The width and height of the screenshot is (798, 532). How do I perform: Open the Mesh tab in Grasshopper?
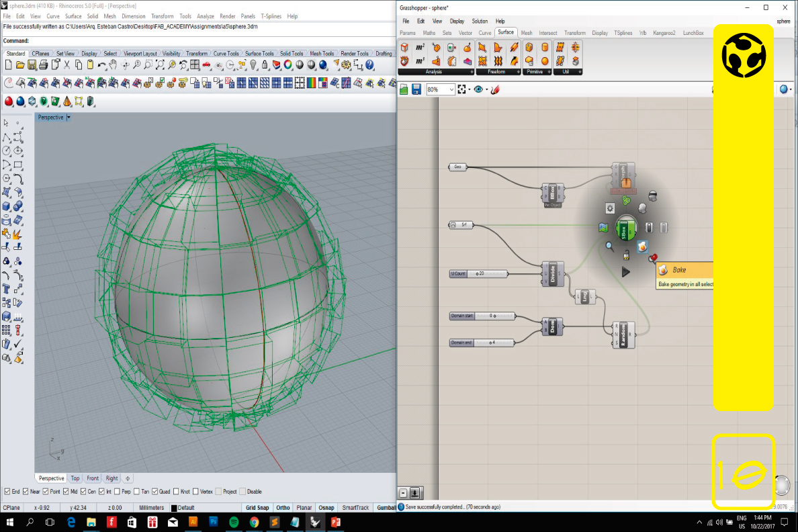pos(527,32)
